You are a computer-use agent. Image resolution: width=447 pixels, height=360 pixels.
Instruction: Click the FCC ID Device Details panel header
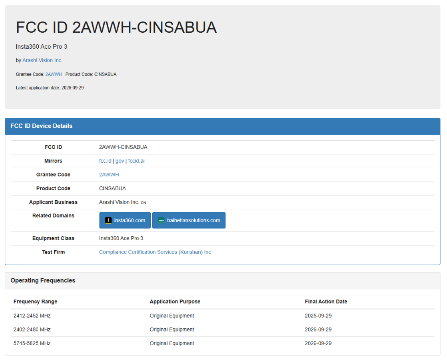(x=223, y=126)
